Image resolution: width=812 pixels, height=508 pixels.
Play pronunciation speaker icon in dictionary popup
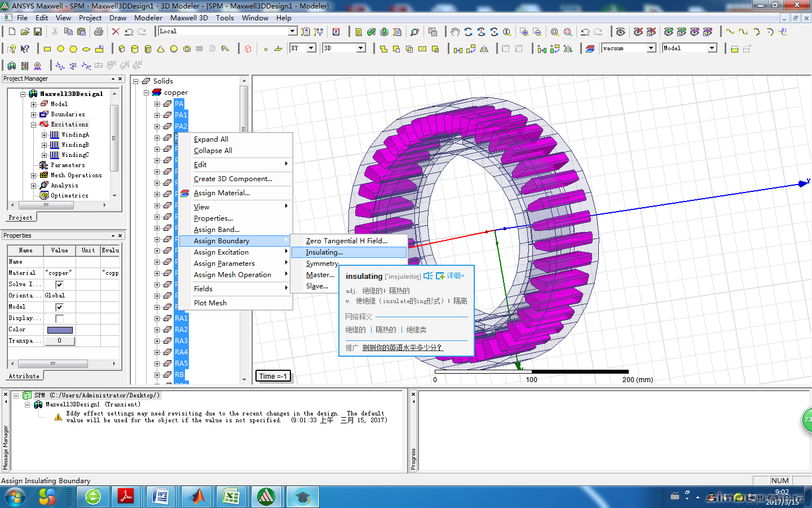click(x=428, y=275)
